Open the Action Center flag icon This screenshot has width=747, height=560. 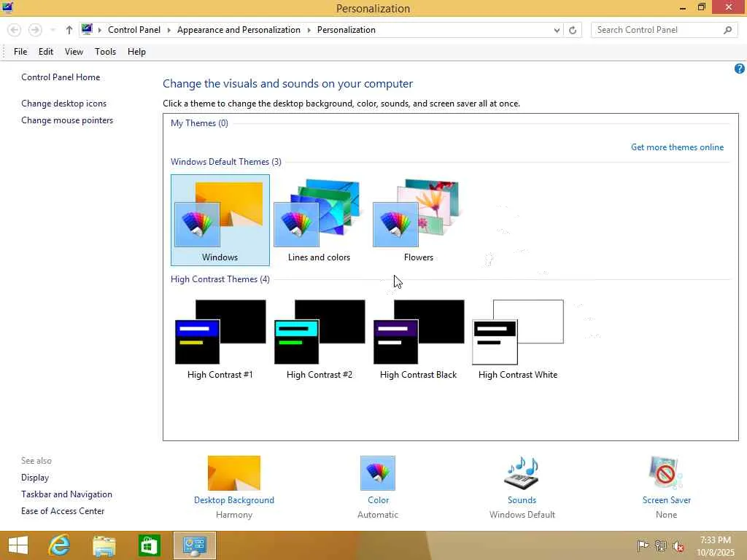(x=643, y=545)
